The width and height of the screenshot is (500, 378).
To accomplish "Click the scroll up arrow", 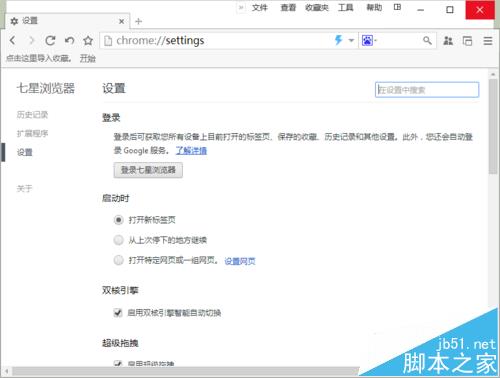I will tap(493, 74).
